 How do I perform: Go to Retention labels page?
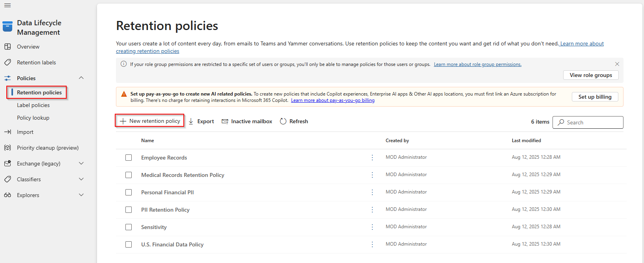(36, 62)
